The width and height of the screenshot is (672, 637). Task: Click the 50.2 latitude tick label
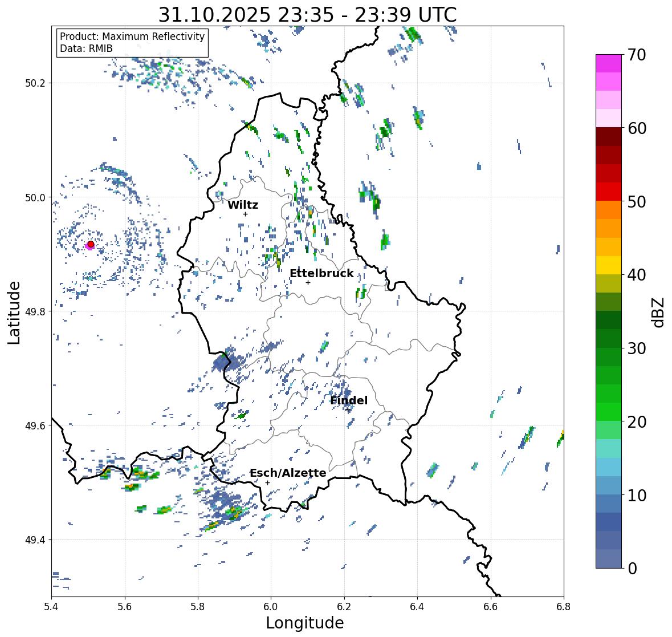(35, 83)
